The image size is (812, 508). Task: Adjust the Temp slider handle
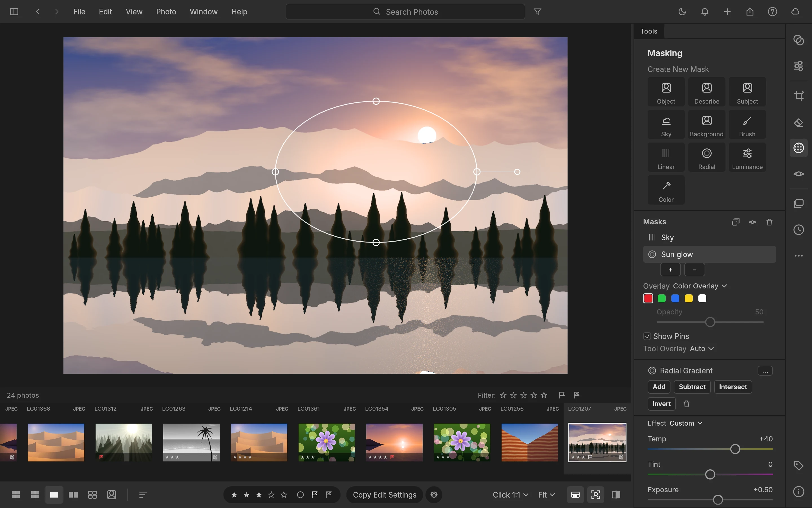[735, 449]
